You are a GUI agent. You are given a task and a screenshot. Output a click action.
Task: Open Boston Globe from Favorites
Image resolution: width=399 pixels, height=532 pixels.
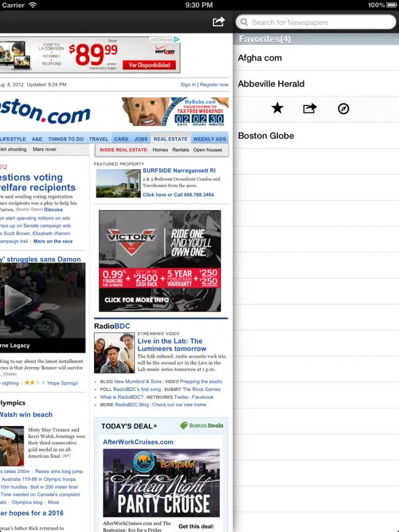pos(316,136)
